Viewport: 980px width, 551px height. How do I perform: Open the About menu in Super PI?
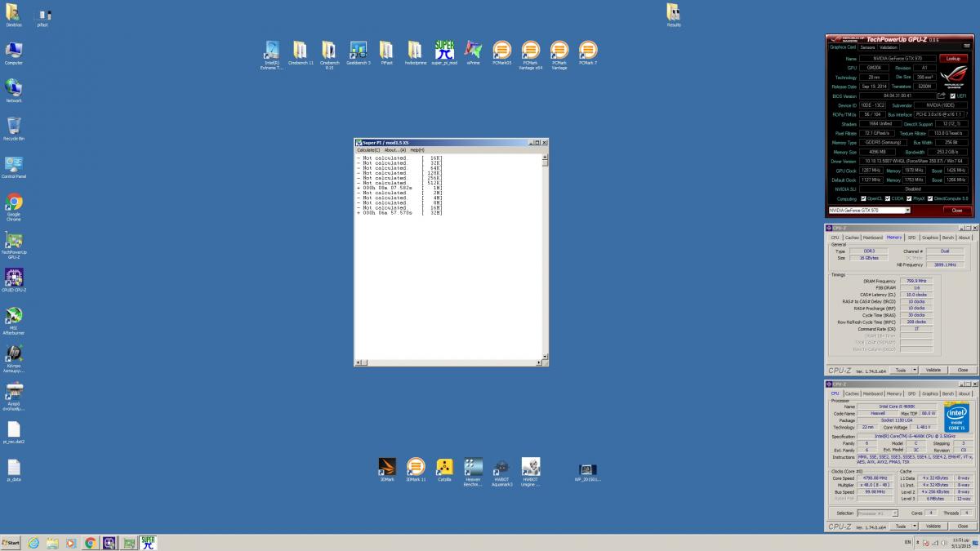[395, 150]
